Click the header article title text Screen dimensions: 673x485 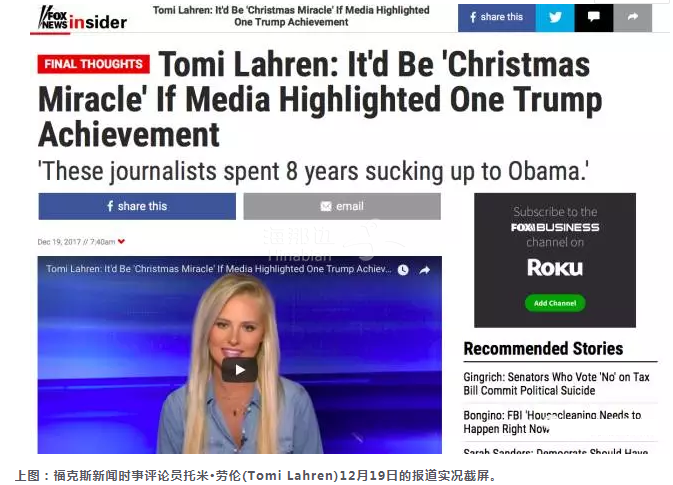pos(291,16)
